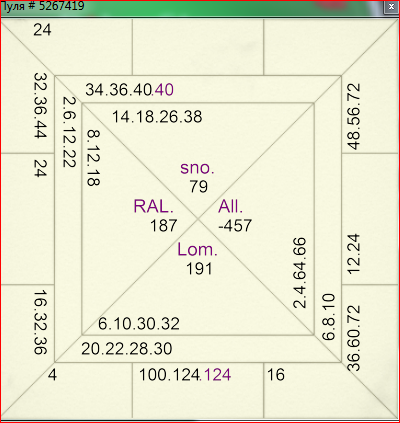400x423 pixels.
Task: Click the 20.22.28.30 number row
Action: pyautogui.click(x=127, y=349)
